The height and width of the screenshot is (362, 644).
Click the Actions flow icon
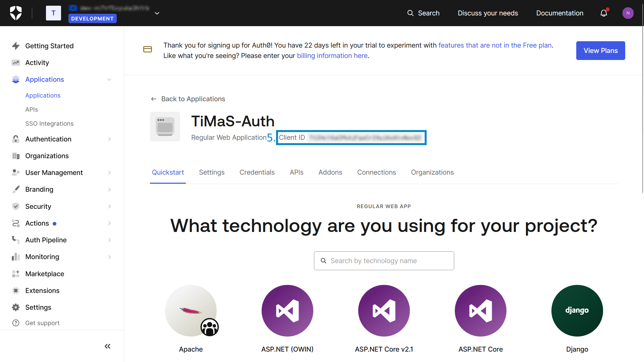point(16,223)
